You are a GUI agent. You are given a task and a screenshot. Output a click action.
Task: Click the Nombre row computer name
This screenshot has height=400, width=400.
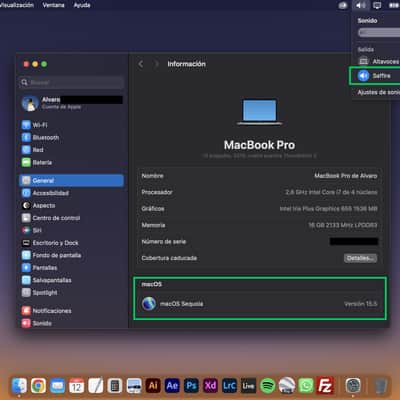point(346,176)
